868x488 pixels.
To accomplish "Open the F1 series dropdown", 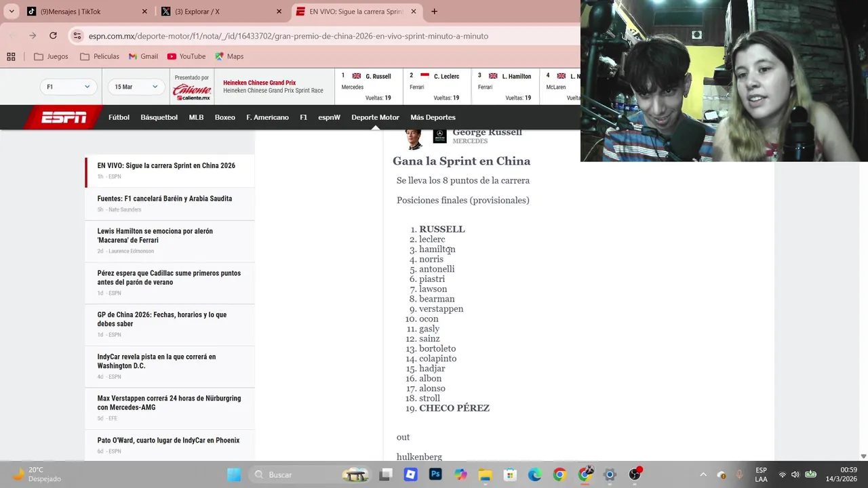I will (68, 87).
